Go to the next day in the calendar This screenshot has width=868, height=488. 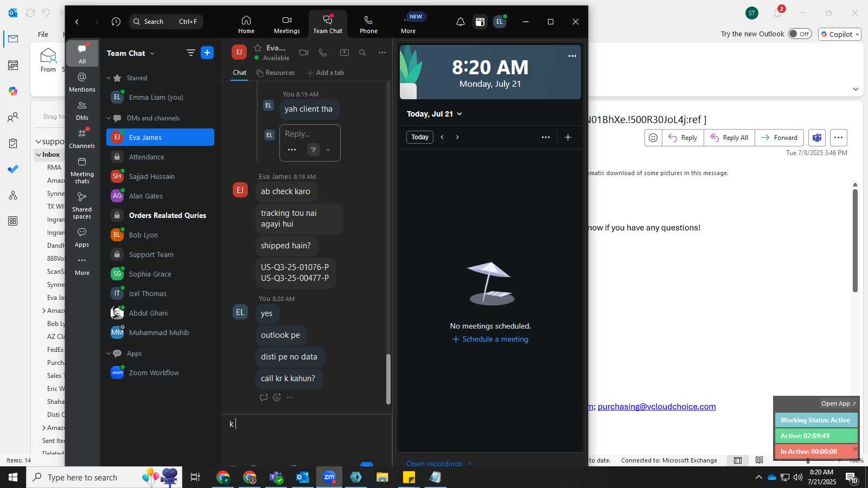457,137
